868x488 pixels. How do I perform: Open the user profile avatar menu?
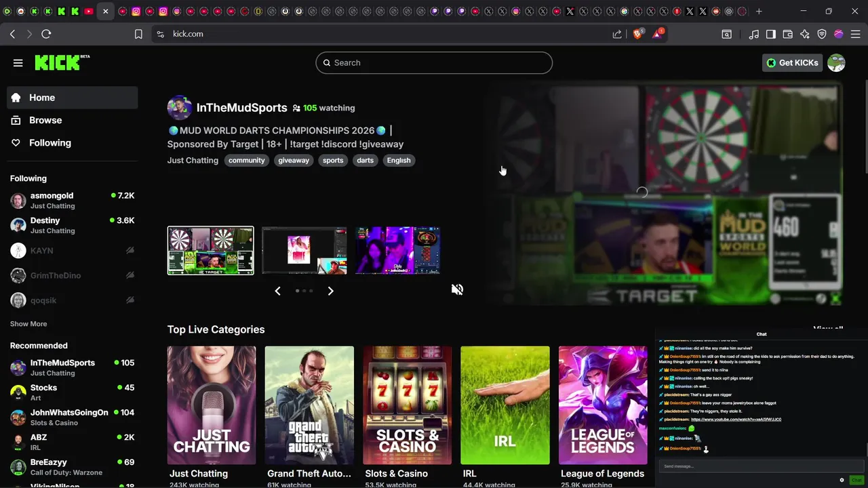point(836,63)
